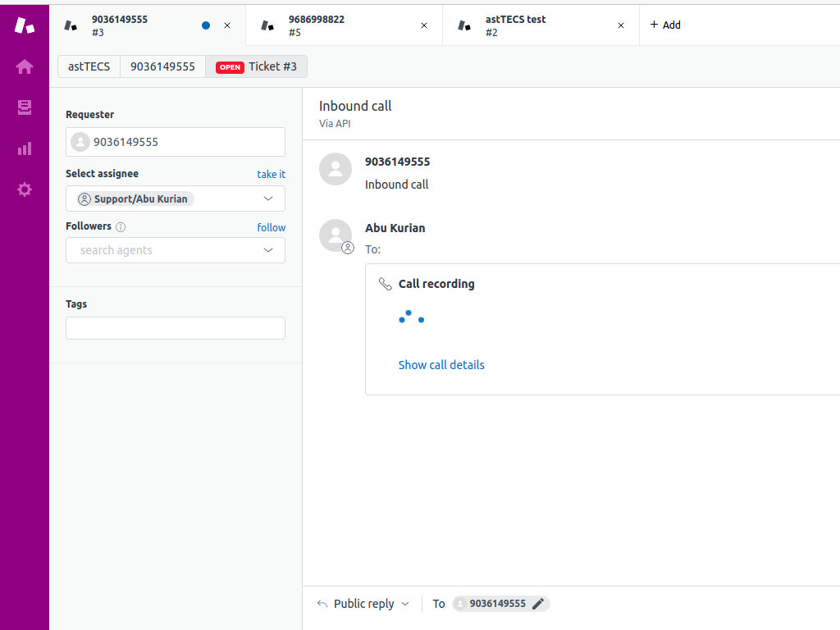Click the 'take it' link
840x630 pixels.
(x=271, y=174)
